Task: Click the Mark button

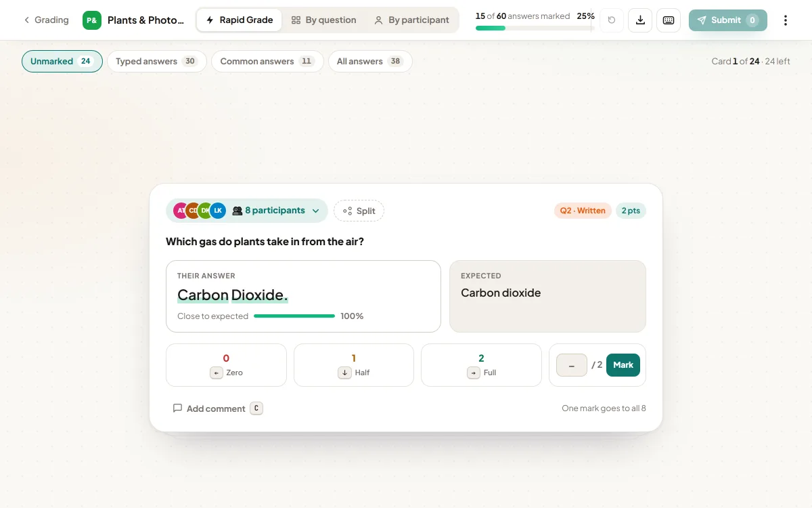Action: pyautogui.click(x=623, y=365)
